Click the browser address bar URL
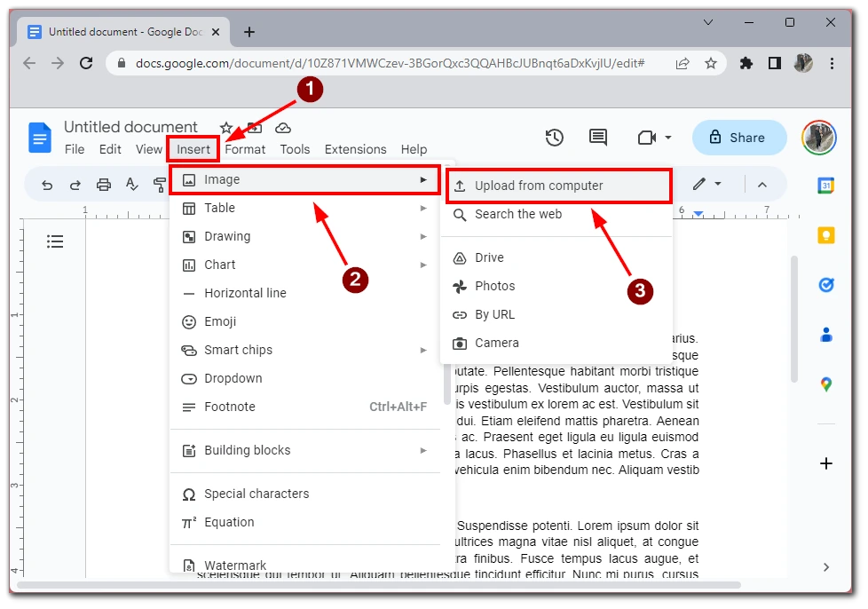 [x=391, y=63]
